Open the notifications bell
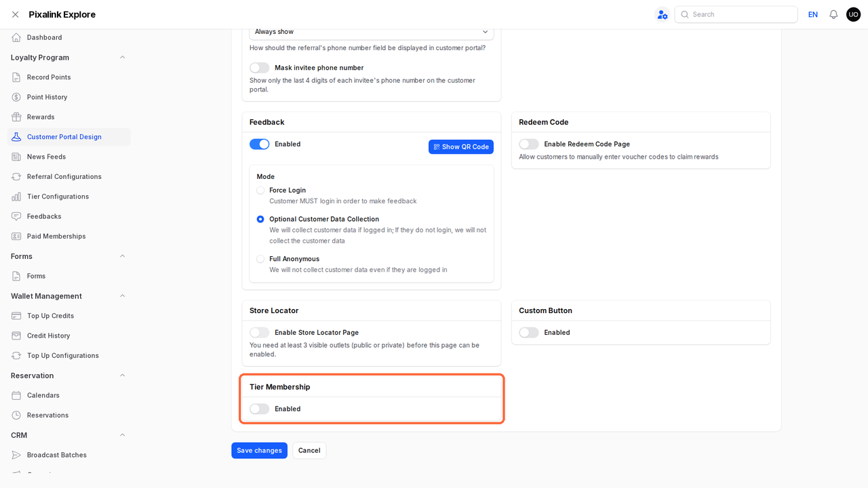 833,14
